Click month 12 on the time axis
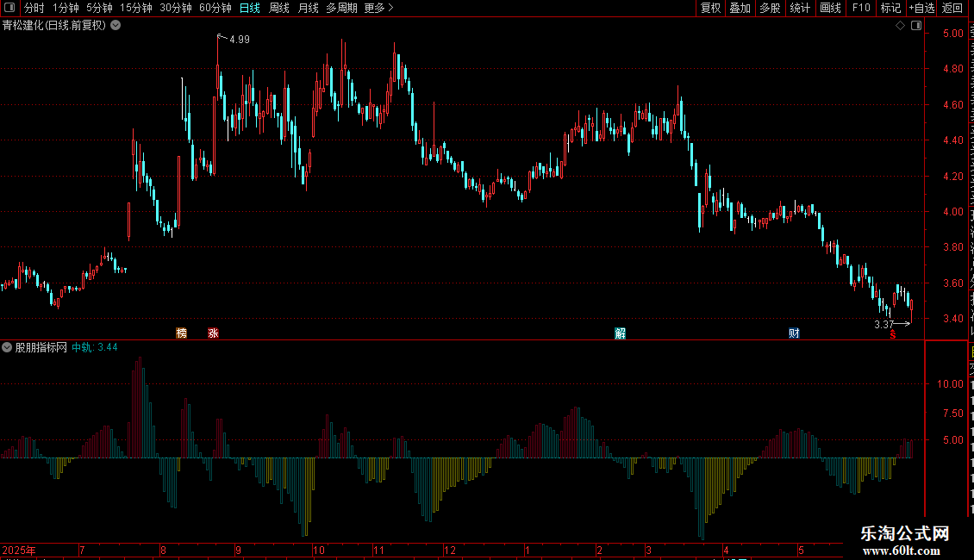The width and height of the screenshot is (974, 560). (450, 551)
